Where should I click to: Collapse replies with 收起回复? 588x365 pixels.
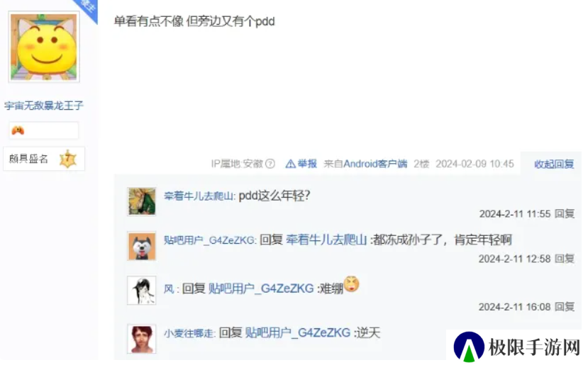pos(554,164)
